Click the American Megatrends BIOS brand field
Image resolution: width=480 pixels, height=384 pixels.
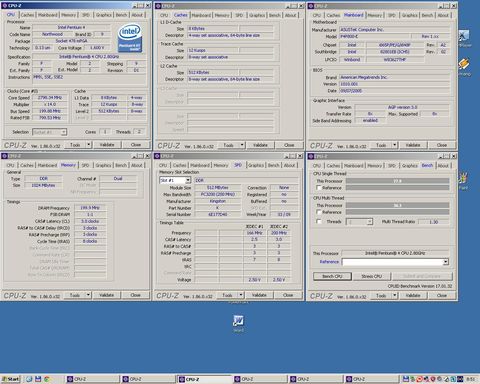[x=394, y=77]
